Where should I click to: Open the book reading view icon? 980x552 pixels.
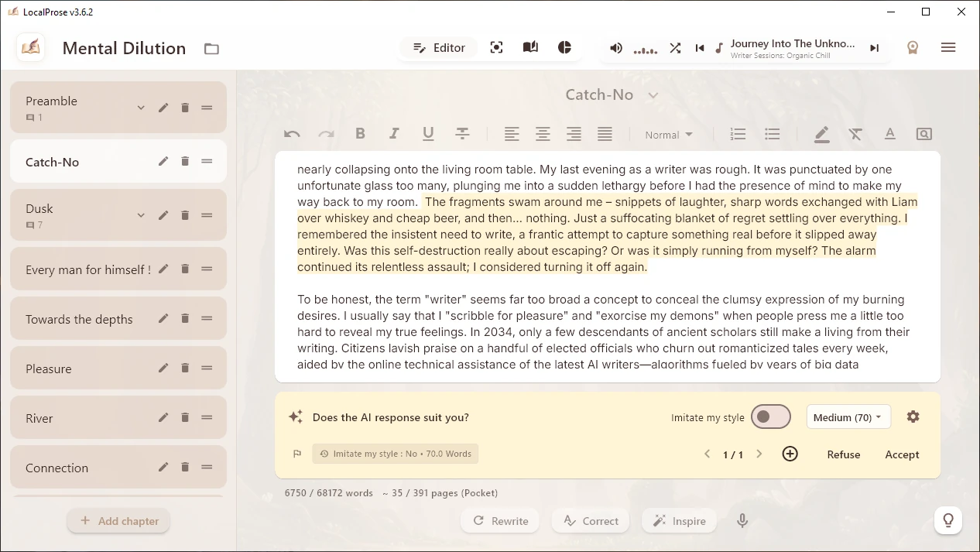pyautogui.click(x=530, y=48)
